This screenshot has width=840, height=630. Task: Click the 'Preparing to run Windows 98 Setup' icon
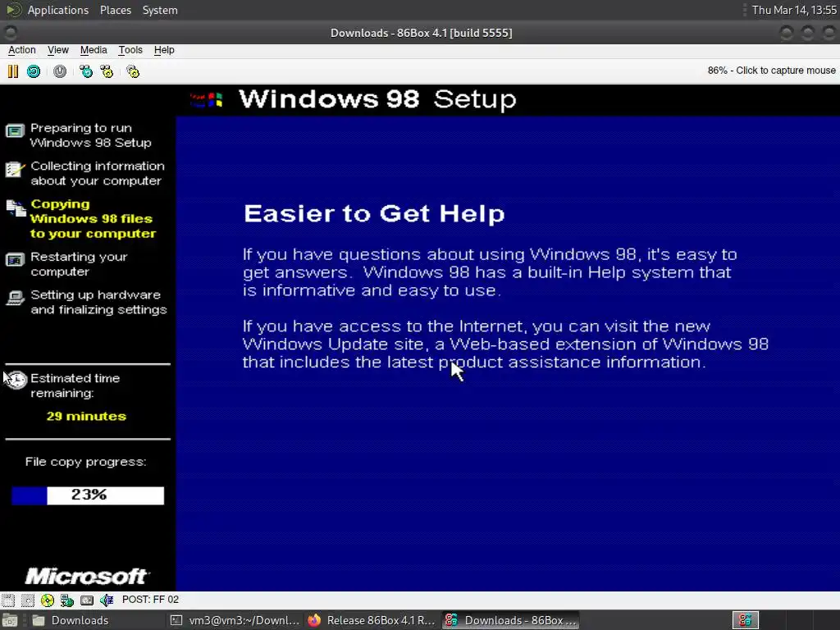15,131
